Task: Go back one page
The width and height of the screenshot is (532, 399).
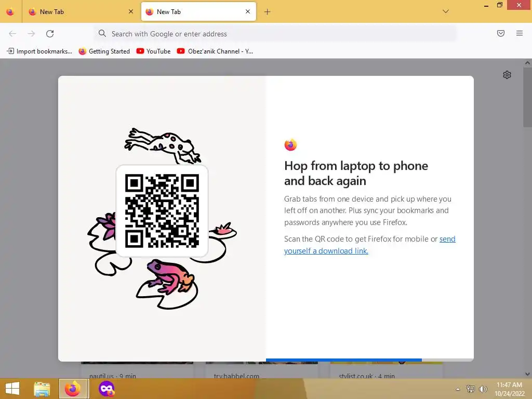Action: (x=12, y=34)
